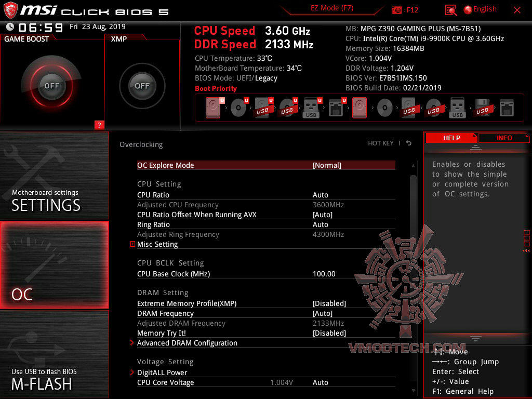Switch to the HELP tab
This screenshot has width=532, height=399.
tap(451, 138)
